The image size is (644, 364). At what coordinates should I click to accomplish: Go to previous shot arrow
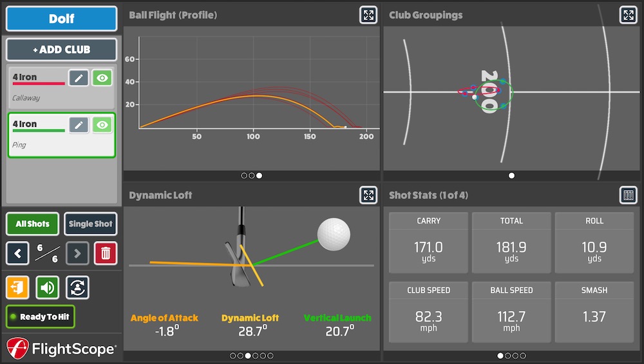17,253
